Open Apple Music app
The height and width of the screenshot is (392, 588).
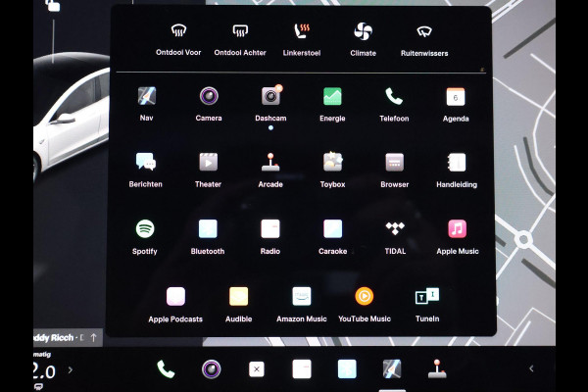click(457, 229)
